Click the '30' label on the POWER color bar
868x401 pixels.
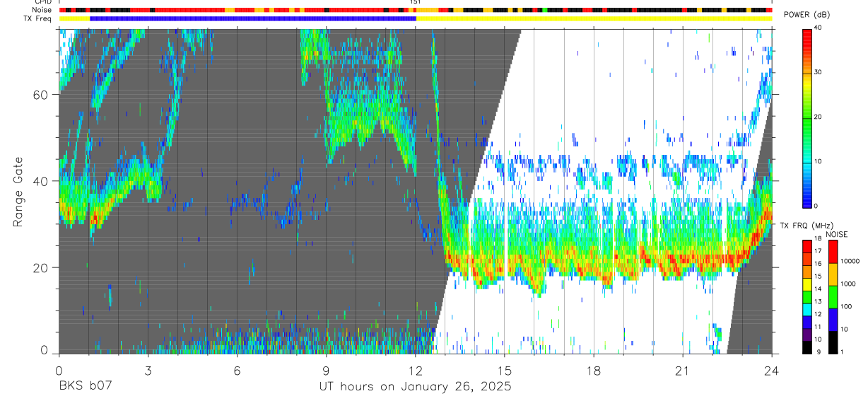818,72
